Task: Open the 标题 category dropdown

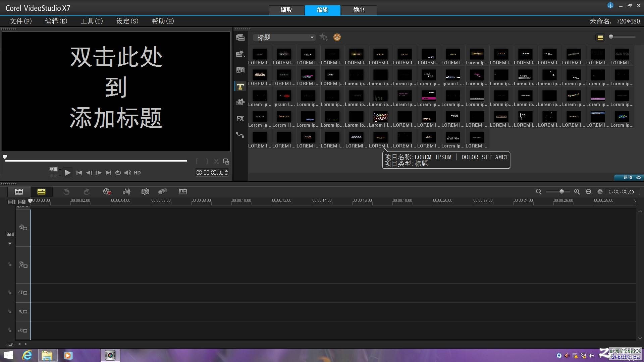Action: tap(284, 38)
